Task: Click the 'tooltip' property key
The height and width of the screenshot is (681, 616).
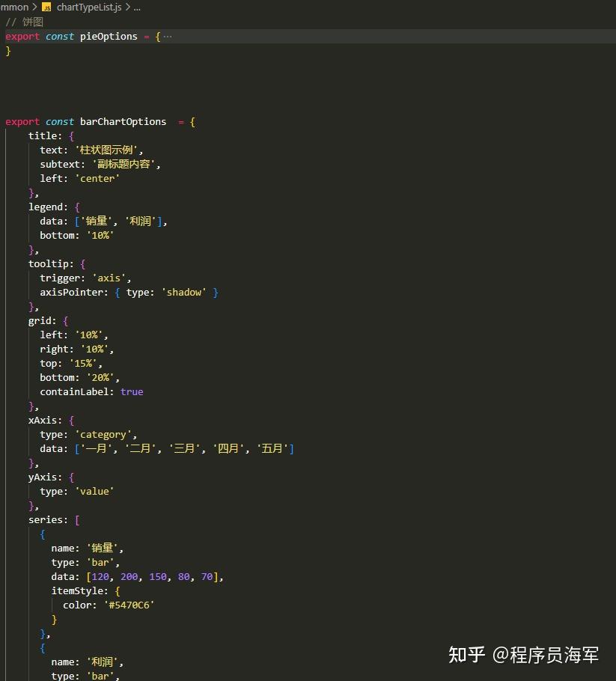Action: [x=48, y=263]
